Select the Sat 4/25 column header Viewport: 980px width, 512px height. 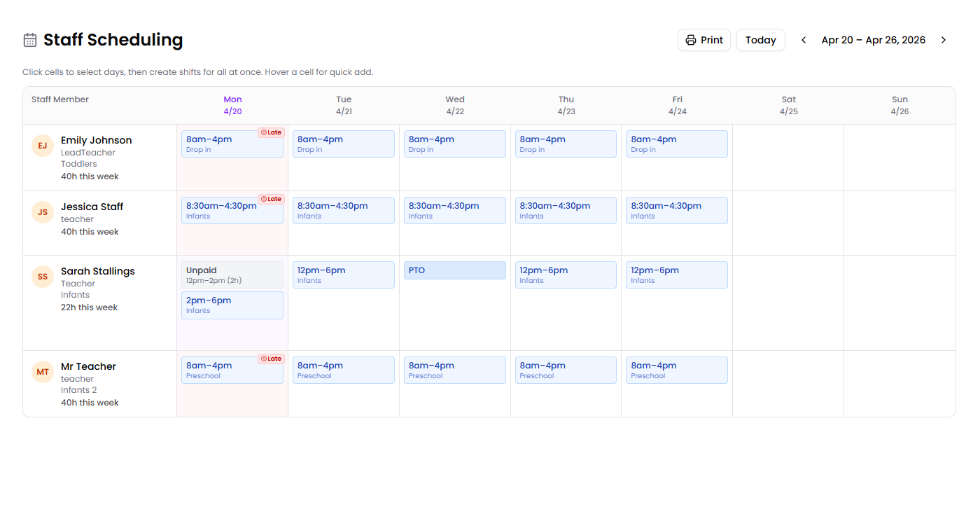[788, 106]
